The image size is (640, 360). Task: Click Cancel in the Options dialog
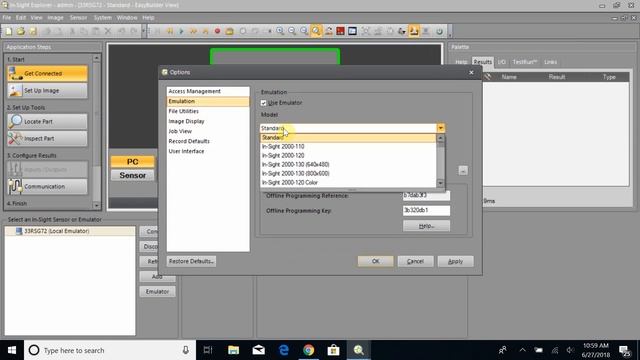(415, 261)
